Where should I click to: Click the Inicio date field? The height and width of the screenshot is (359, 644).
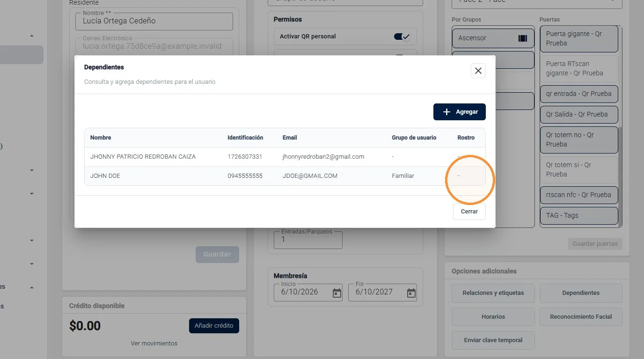coord(308,293)
